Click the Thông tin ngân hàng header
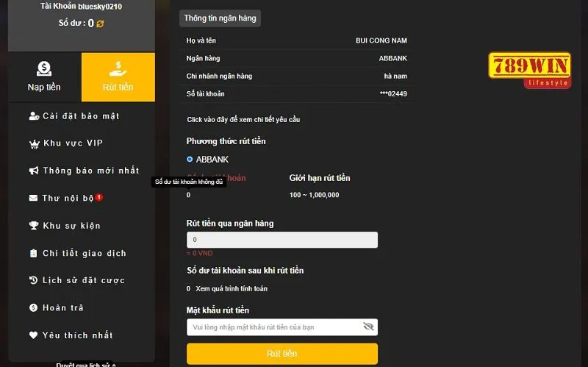This screenshot has height=367, width=588. [220, 18]
